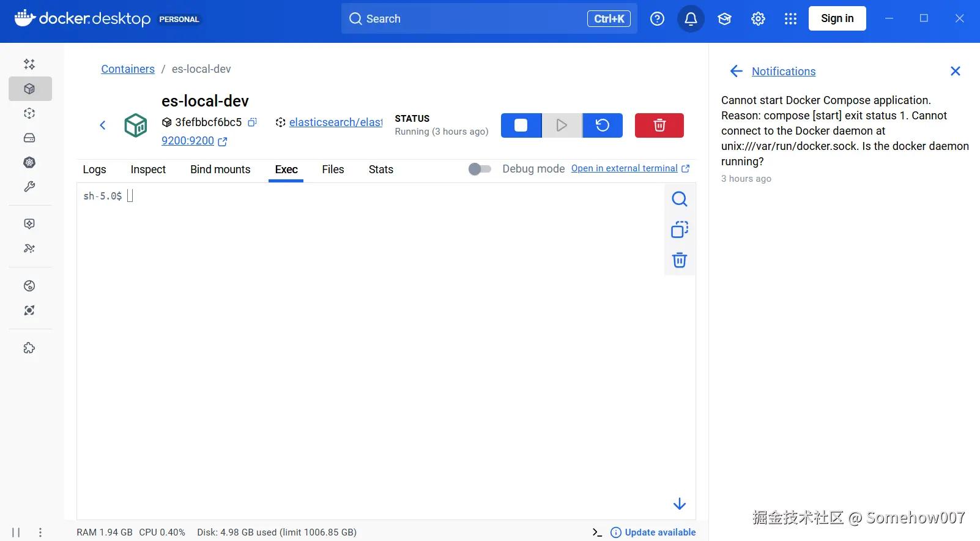Viewport: 980px width, 541px height.
Task: Select the Containers sidebar icon
Action: pos(29,89)
